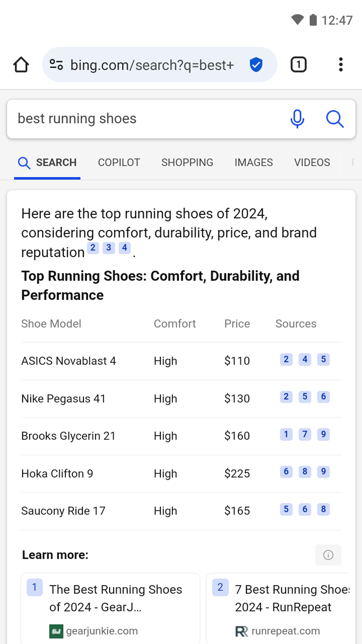362x644 pixels.
Task: Switch to the VIDEOS tab
Action: [x=312, y=163]
